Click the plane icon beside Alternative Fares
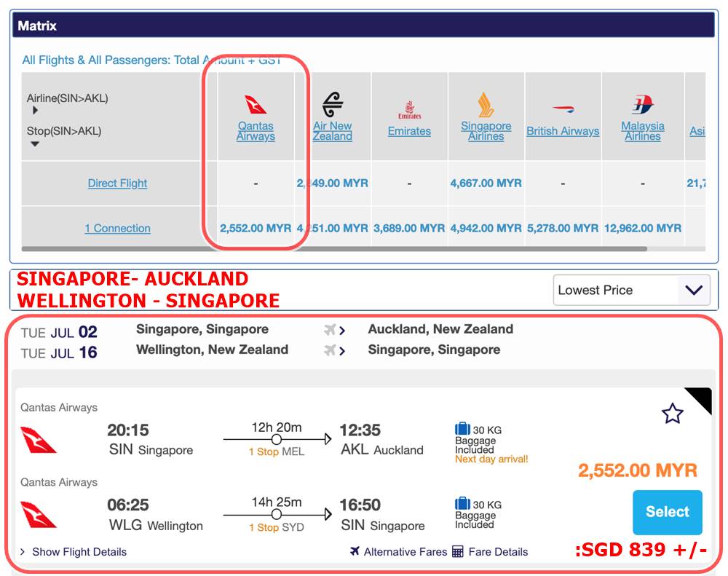728x576 pixels. 355,551
